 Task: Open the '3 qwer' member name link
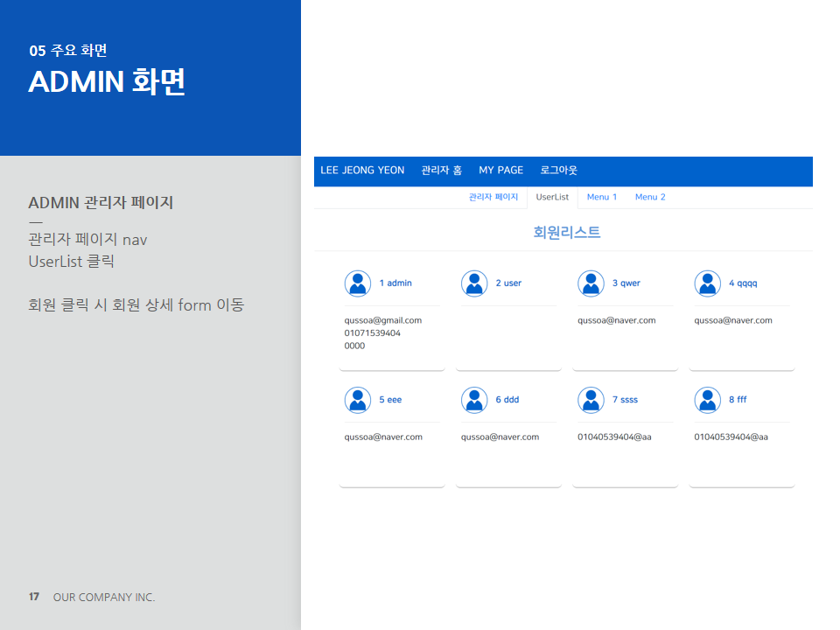[626, 283]
